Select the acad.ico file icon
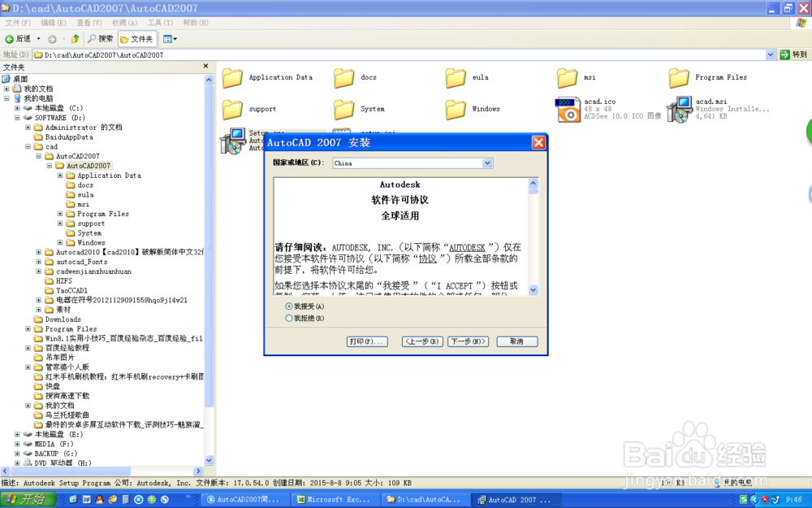This screenshot has width=812, height=508. pyautogui.click(x=568, y=110)
